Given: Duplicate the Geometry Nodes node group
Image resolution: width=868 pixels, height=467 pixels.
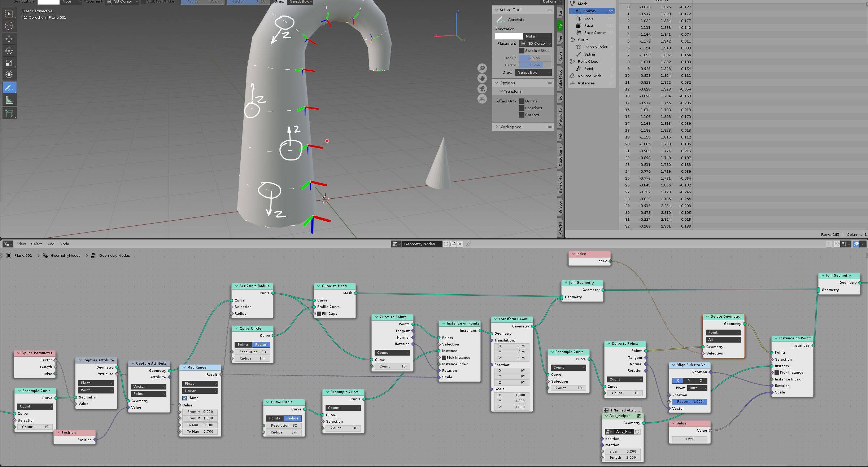Looking at the screenshot, I should click(x=453, y=244).
